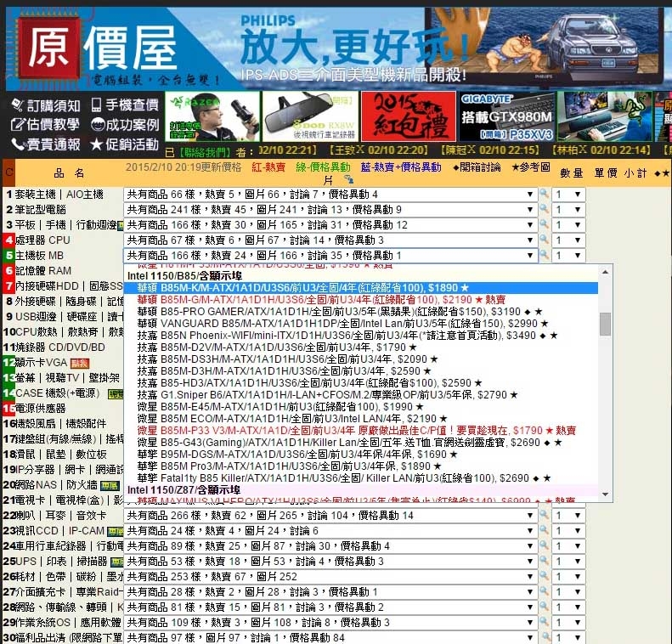
Task: Expand the 喇叭 product dropdown
Action: pos(330,515)
